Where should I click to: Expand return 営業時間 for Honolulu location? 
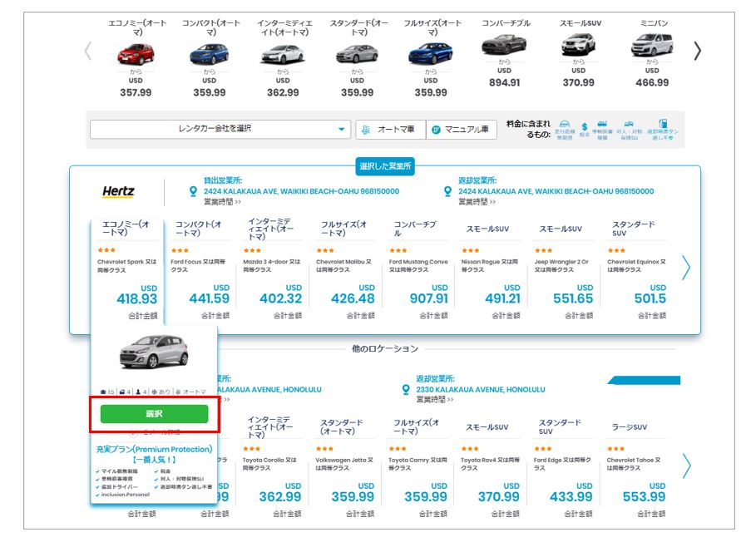tap(434, 400)
